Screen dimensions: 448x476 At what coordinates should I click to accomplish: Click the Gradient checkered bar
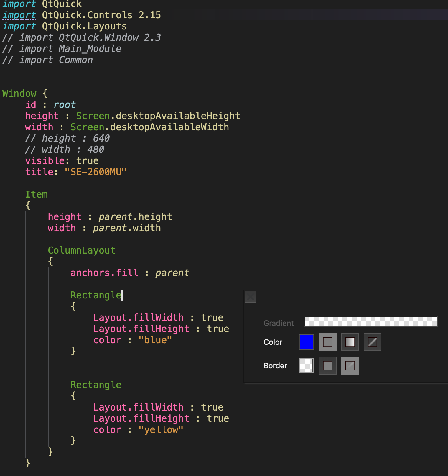tap(371, 321)
